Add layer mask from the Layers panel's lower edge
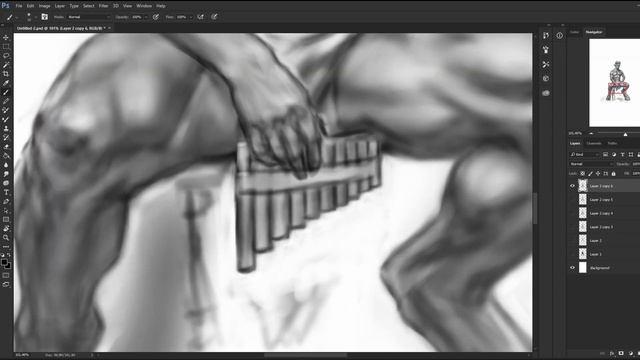 click(x=621, y=353)
